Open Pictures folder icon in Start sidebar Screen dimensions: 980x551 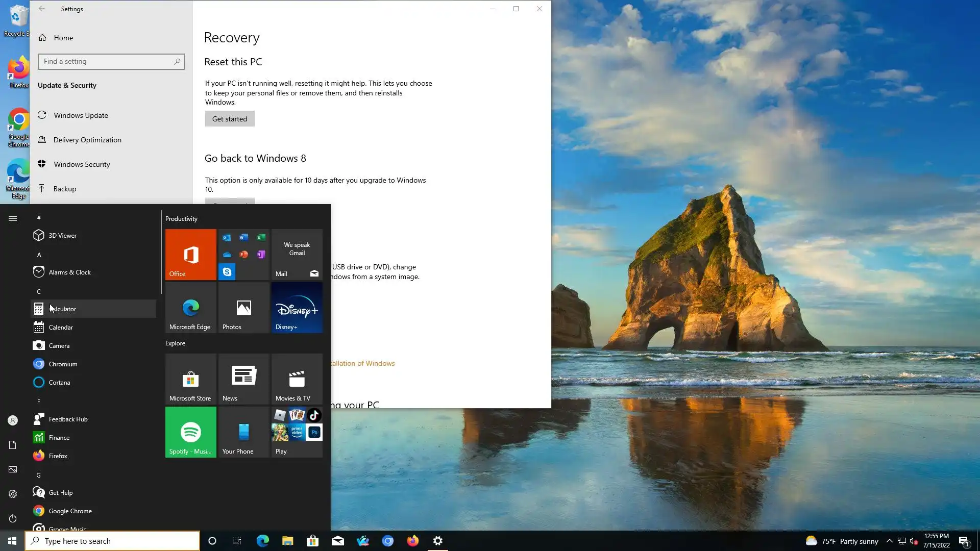pos(13,469)
